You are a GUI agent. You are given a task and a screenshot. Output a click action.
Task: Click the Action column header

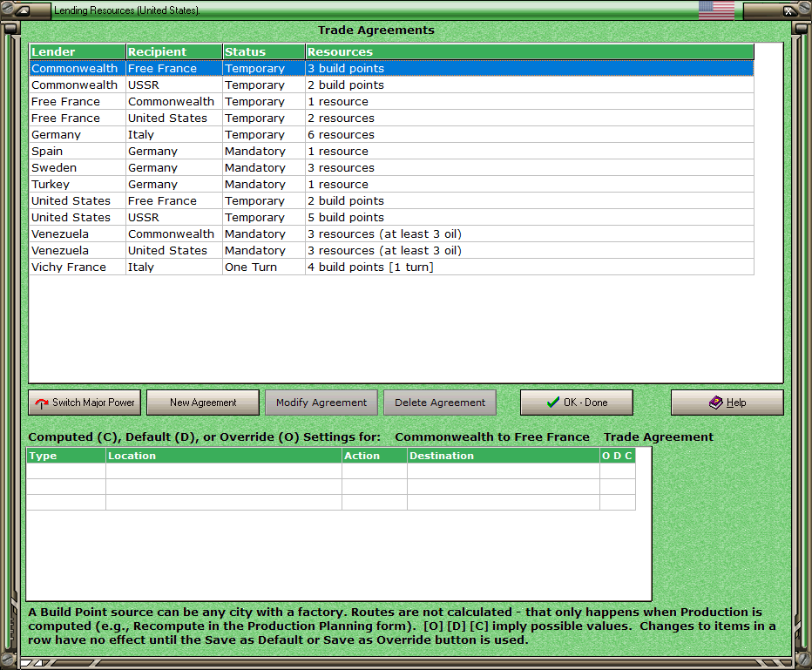[375, 456]
